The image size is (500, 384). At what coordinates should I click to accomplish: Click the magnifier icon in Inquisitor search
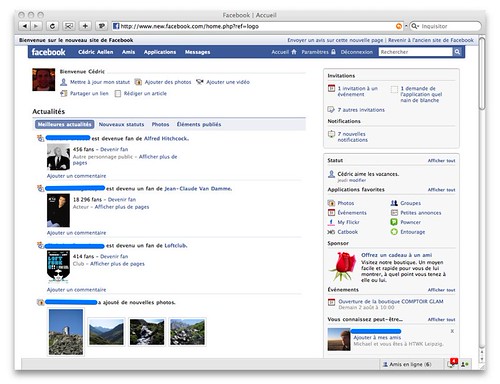(x=414, y=26)
